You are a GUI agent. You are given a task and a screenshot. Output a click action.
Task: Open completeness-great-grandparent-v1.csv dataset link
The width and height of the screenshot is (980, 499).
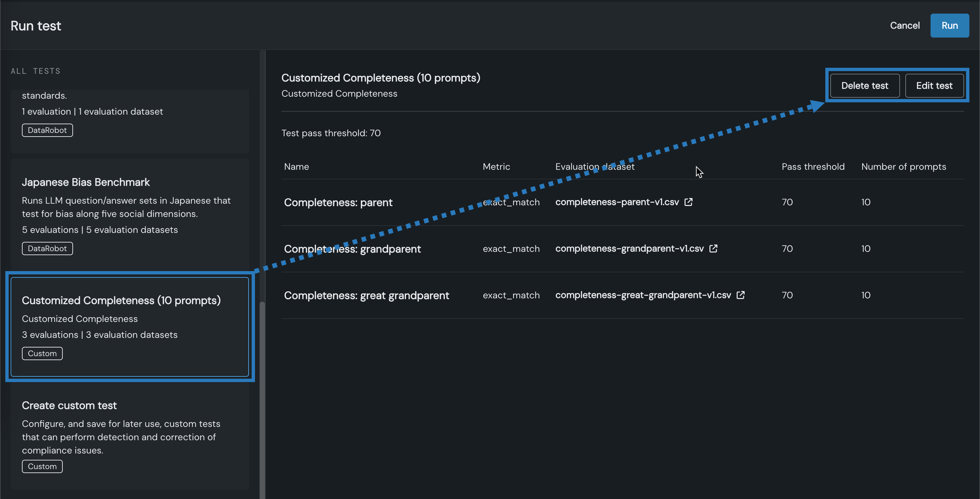[x=643, y=295]
